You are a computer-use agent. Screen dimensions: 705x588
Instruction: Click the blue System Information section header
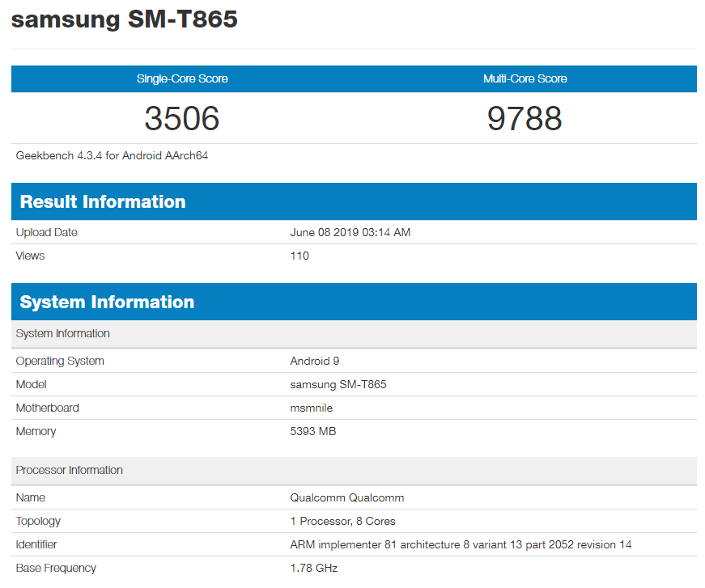pos(107,302)
